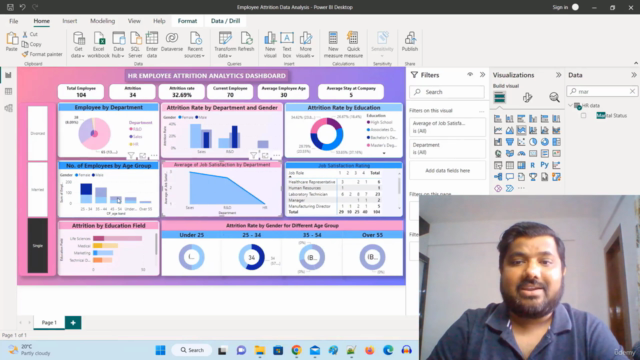Viewport: 640px width, 360px height.
Task: Open Analytics magnifier tab in Visualizations
Action: click(x=554, y=97)
